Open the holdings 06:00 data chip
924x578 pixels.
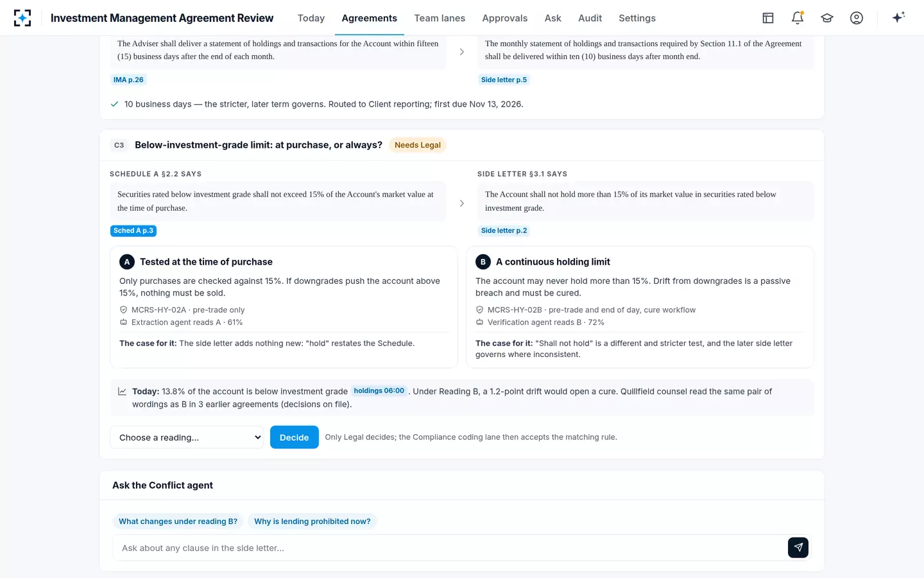(x=379, y=390)
